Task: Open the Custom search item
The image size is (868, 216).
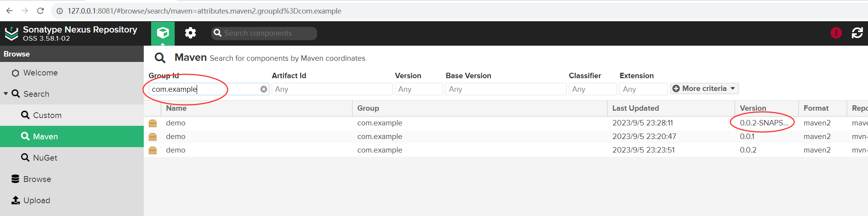Action: point(47,115)
